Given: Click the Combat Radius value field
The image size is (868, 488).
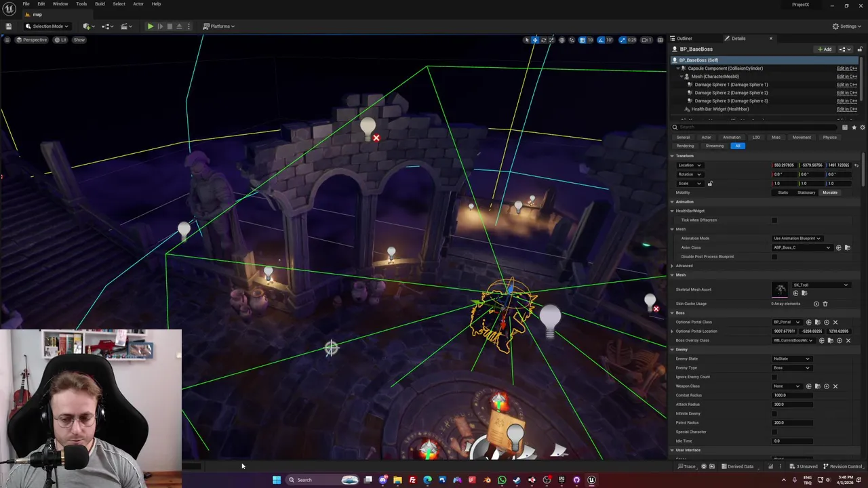Looking at the screenshot, I should [792, 395].
